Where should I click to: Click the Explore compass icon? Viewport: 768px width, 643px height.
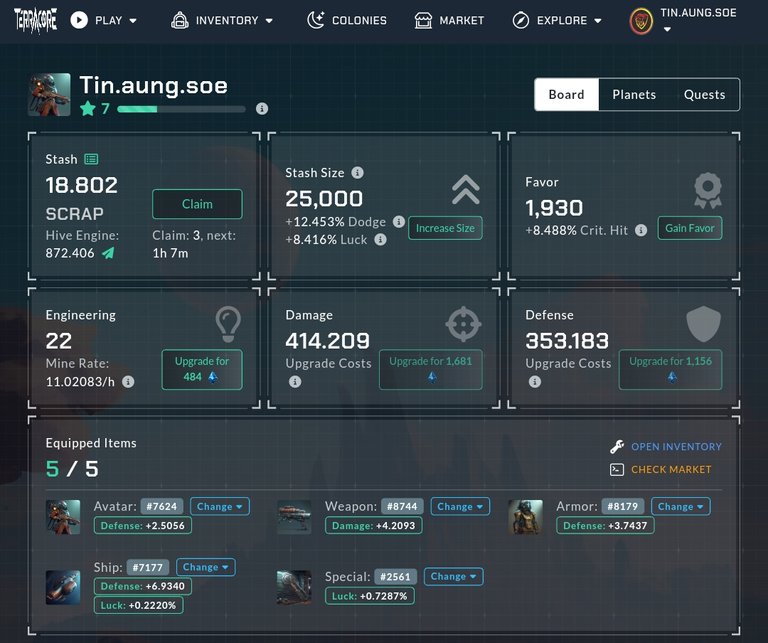[x=521, y=21]
